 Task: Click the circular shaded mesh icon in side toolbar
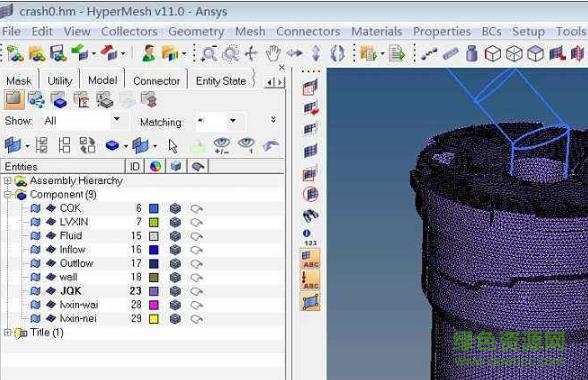tap(310, 194)
